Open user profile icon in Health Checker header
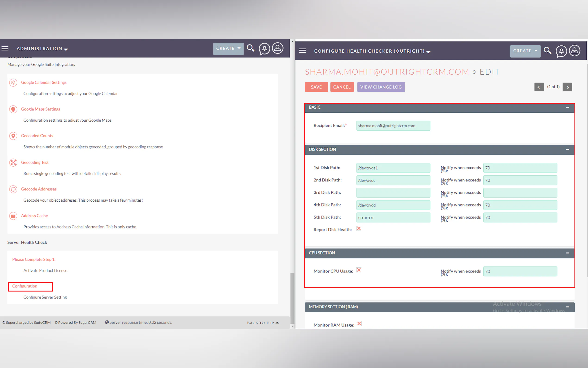588x368 pixels. [574, 51]
